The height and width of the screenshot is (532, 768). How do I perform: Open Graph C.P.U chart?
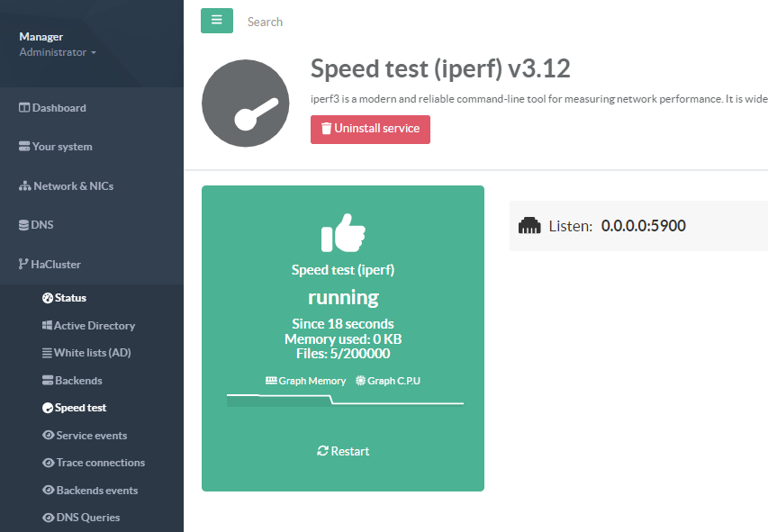pyautogui.click(x=388, y=381)
